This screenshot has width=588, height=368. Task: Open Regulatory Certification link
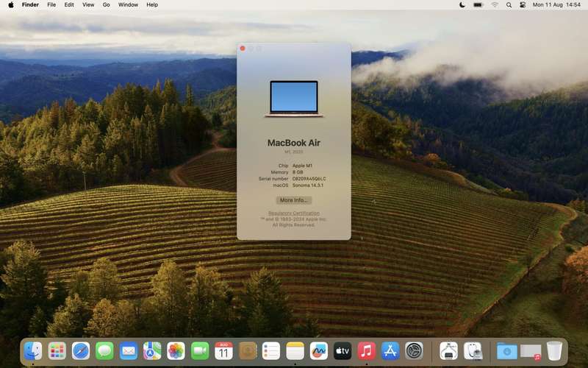point(293,213)
